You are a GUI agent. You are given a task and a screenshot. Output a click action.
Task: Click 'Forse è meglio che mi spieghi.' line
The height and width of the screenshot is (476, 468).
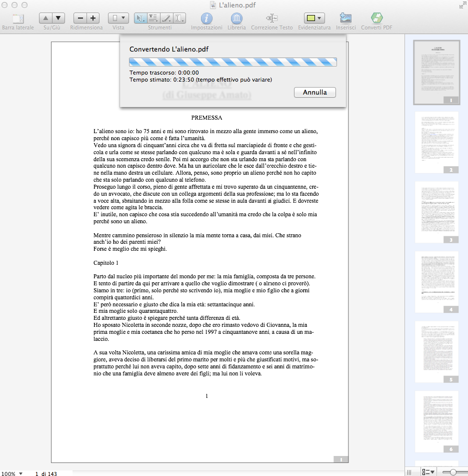130,249
